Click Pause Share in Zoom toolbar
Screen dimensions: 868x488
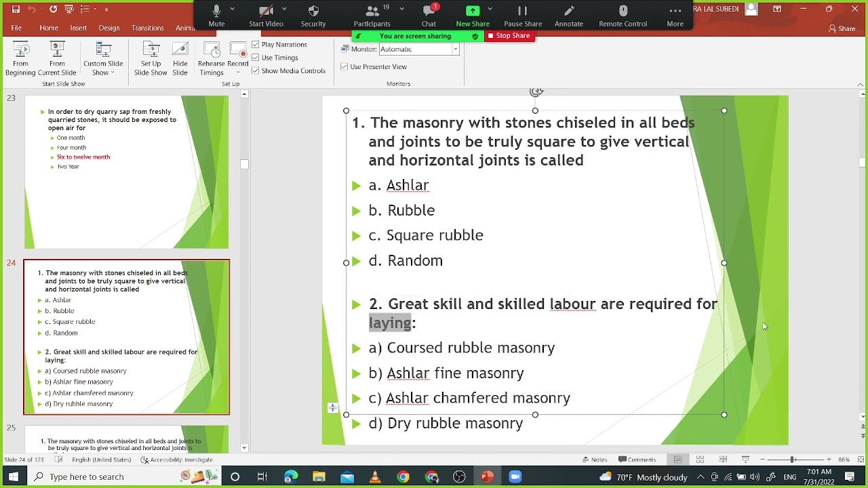pyautogui.click(x=523, y=16)
